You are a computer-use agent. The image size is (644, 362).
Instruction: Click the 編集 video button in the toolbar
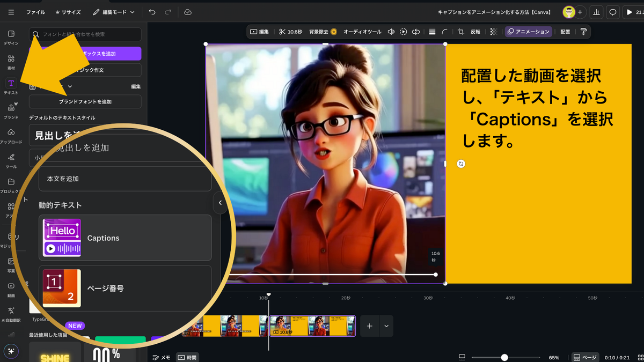(x=259, y=32)
